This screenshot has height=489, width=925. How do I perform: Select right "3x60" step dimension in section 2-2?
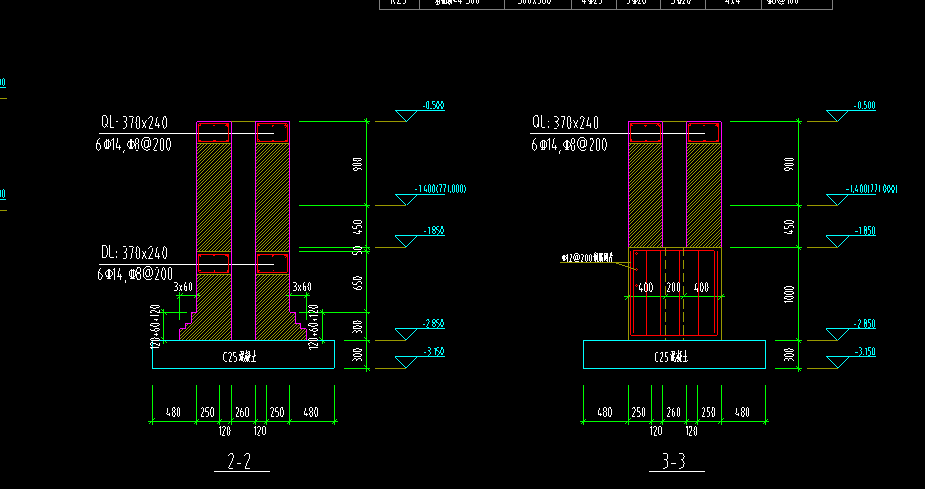[x=301, y=287]
